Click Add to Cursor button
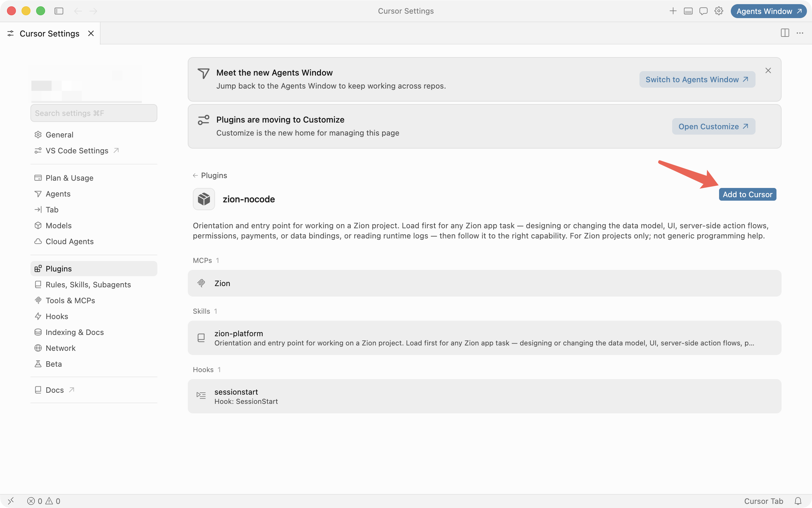The height and width of the screenshot is (508, 812). pyautogui.click(x=748, y=194)
